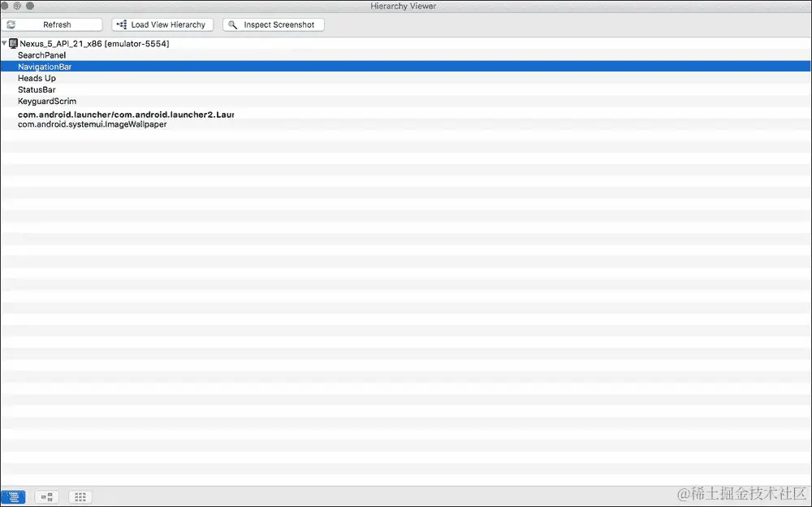The image size is (812, 507).
Task: Click Load View Hierarchy button
Action: click(x=162, y=25)
